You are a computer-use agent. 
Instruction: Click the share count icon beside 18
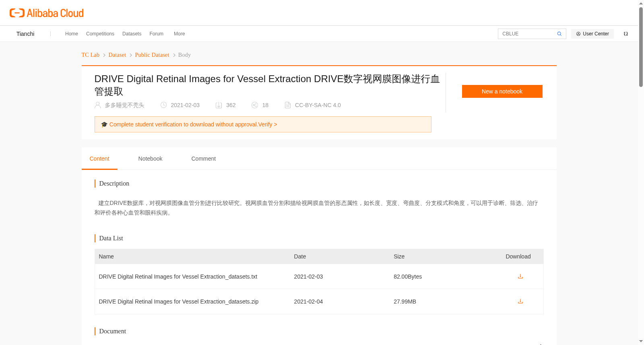pos(255,105)
